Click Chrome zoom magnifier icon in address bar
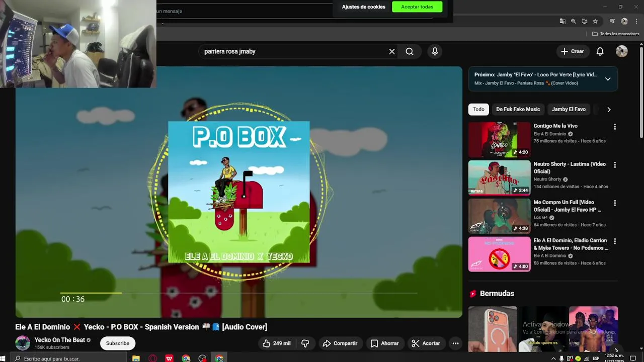Viewport: 644px width, 362px height. tap(573, 21)
